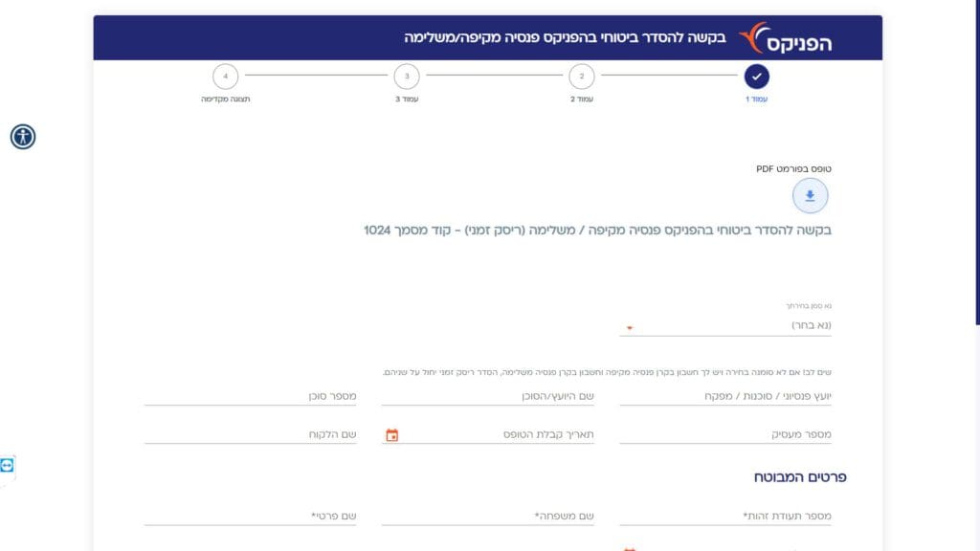Open calendar for תאריך קבלת הטופס
980x551 pixels.
click(391, 435)
